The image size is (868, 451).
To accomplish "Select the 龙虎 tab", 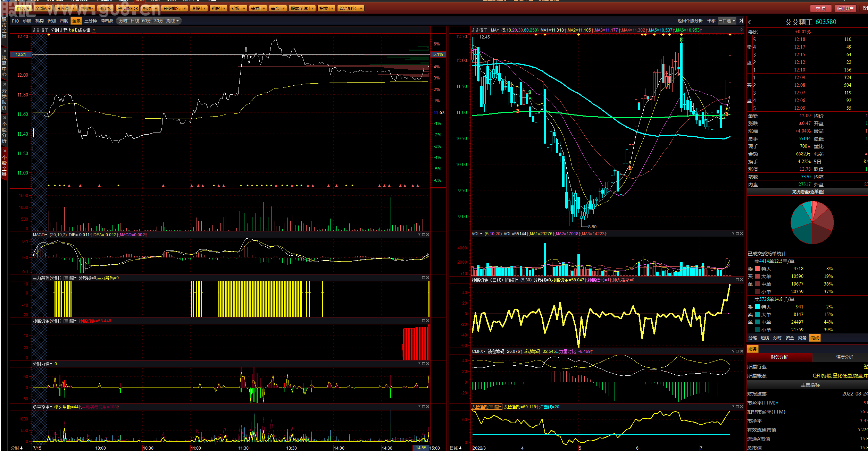I will point(815,338).
